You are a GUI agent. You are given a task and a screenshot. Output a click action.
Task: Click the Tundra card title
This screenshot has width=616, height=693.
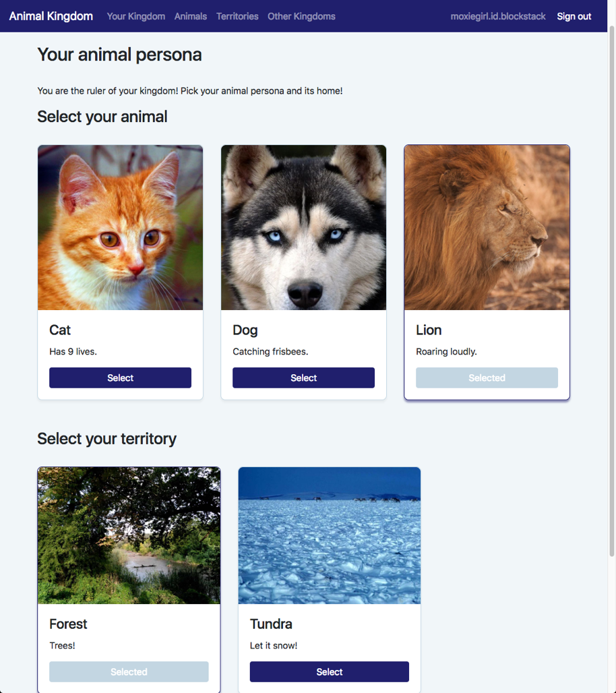[x=271, y=624]
